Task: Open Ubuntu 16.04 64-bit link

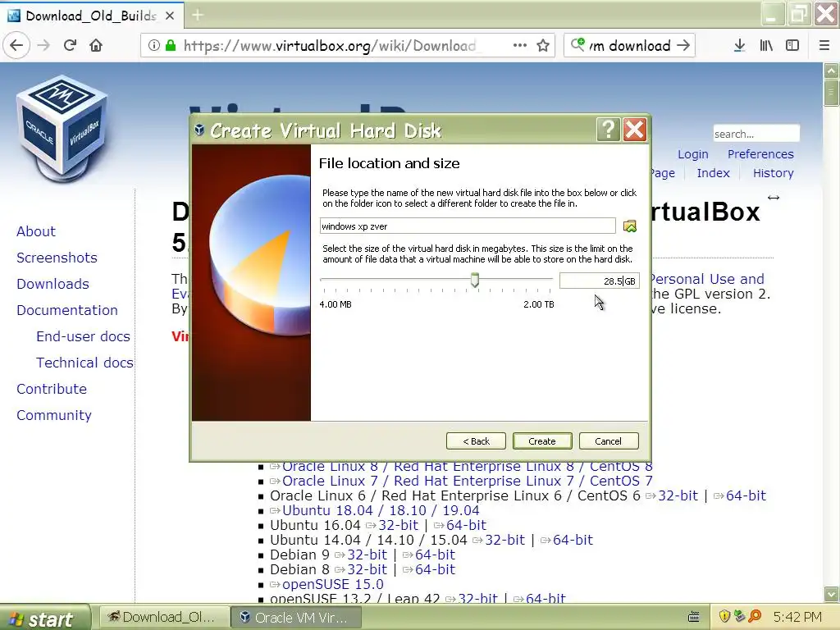Action: coord(466,526)
